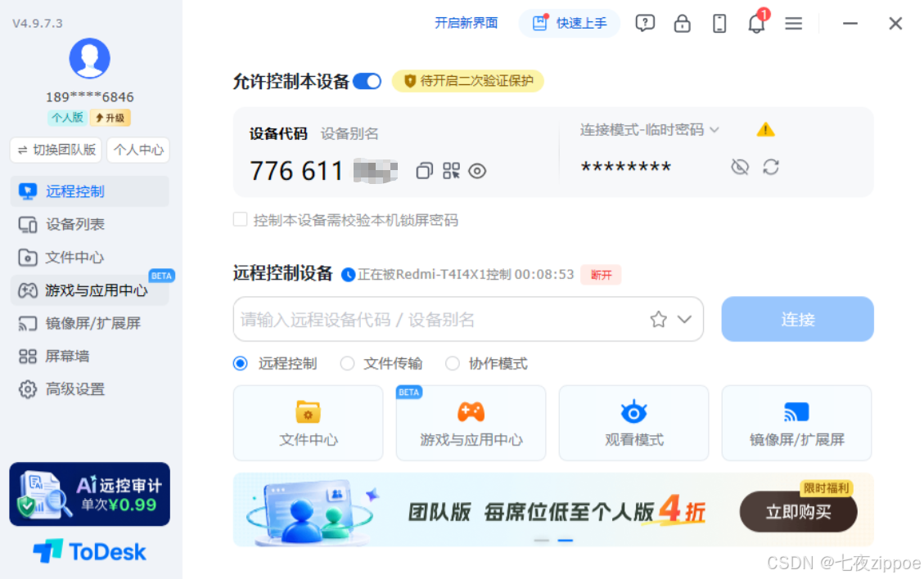Expand the remote device history dropdown arrow
The height and width of the screenshot is (579, 924).
click(x=684, y=319)
